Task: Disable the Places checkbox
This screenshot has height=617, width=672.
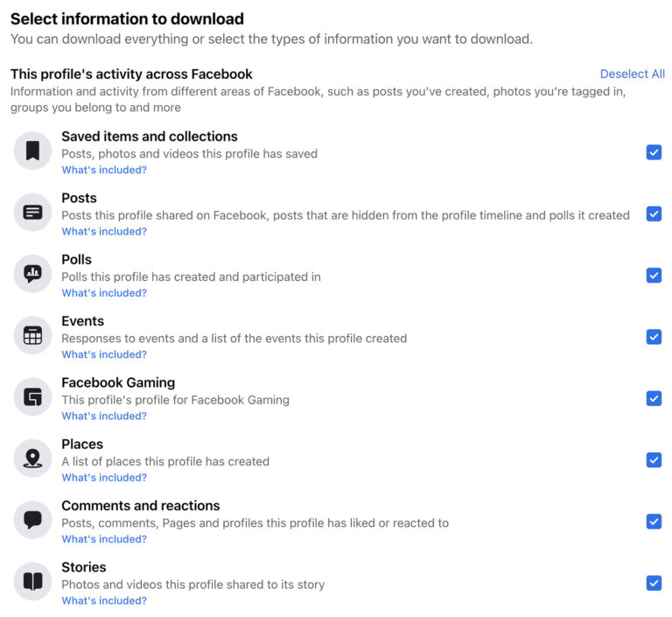Action: [654, 460]
